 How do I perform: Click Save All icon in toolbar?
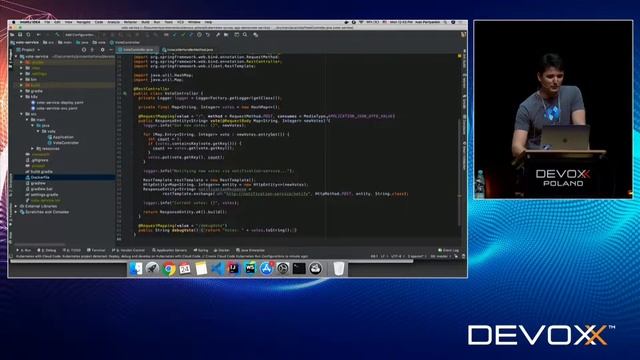[x=20, y=35]
